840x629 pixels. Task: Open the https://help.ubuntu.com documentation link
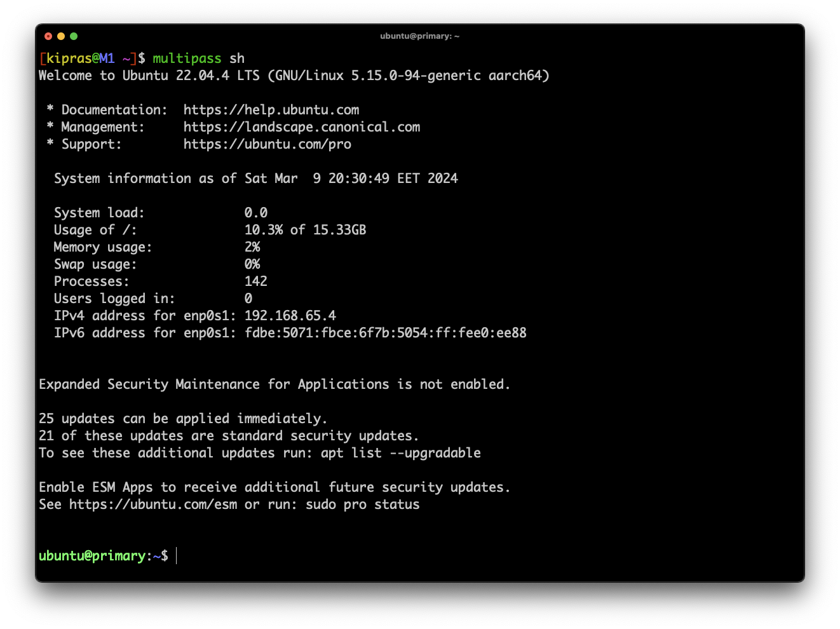tap(271, 110)
